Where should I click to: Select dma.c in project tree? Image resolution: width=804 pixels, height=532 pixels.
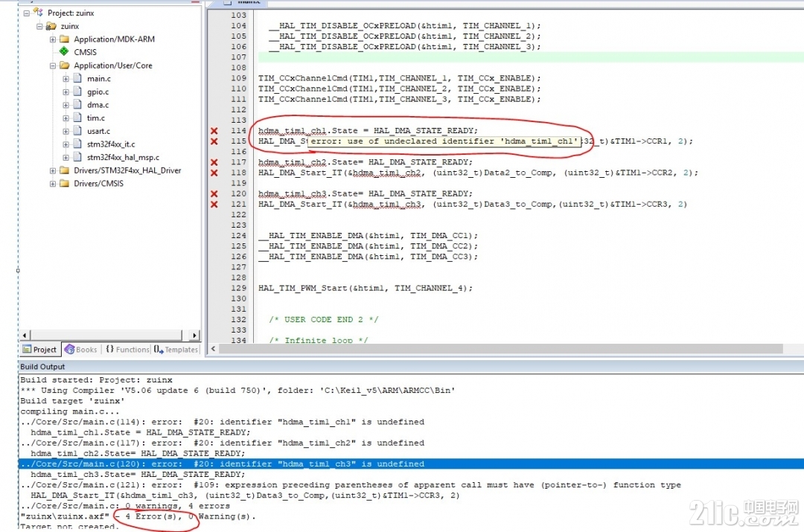tap(98, 105)
